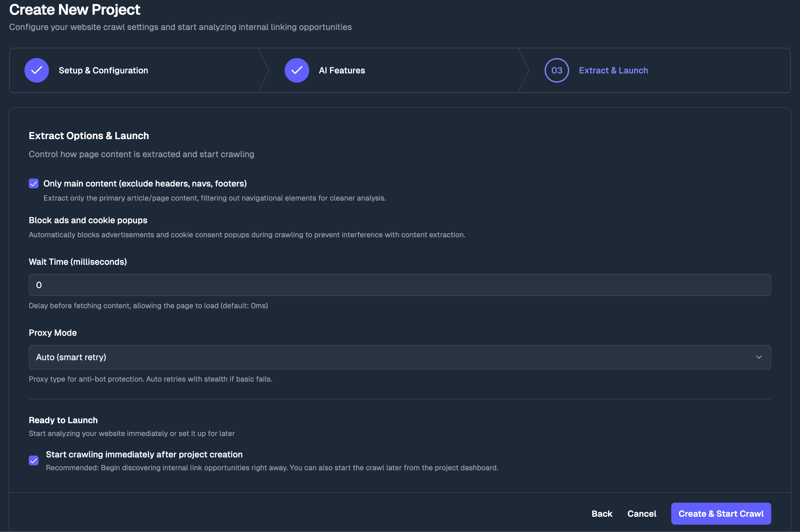Select the step 03 circle indicator
The height and width of the screenshot is (532, 800).
(x=556, y=70)
